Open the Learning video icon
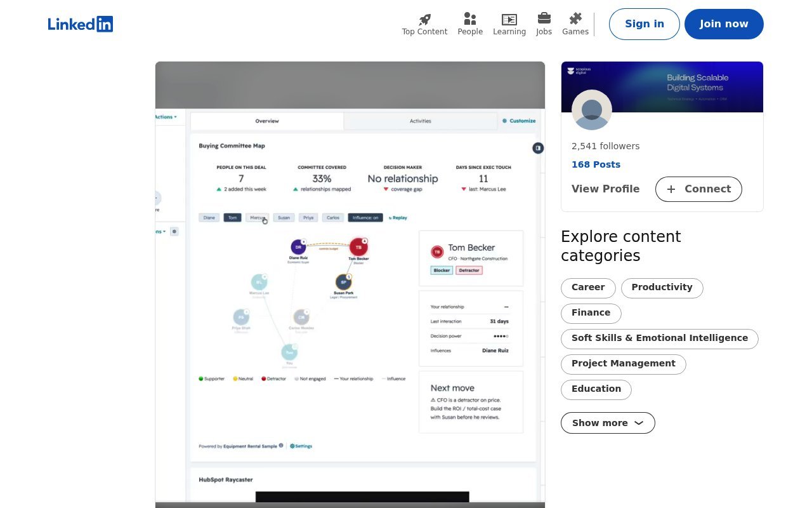 (509, 20)
